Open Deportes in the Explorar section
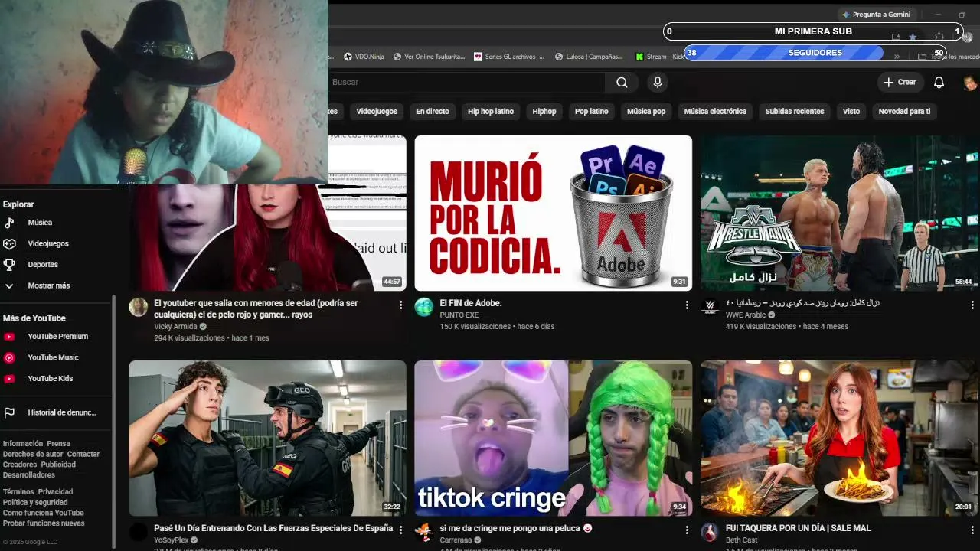 43,265
